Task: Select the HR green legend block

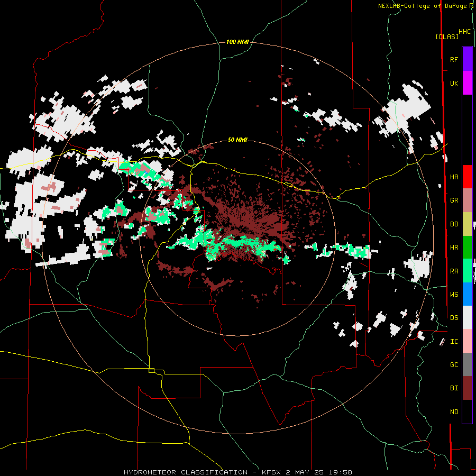Action: click(467, 248)
